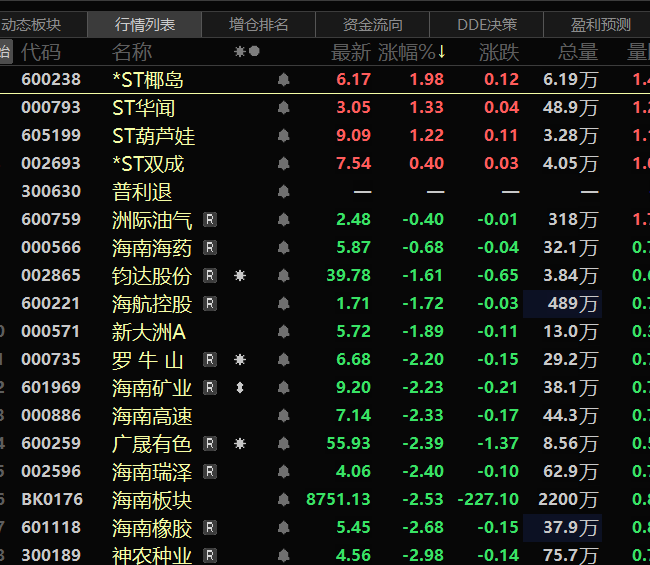This screenshot has width=650, height=565.
Task: Click the alert bell for *ST双成
Action: click(x=284, y=163)
